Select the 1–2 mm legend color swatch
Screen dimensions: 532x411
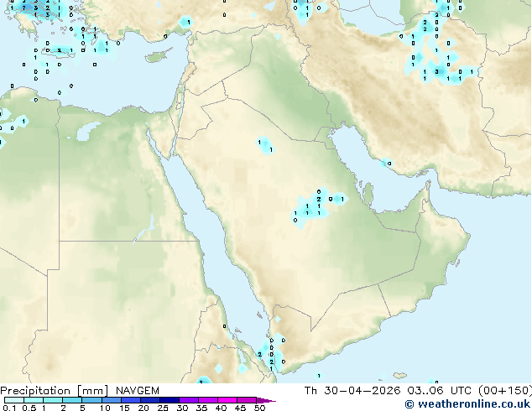tap(53, 400)
